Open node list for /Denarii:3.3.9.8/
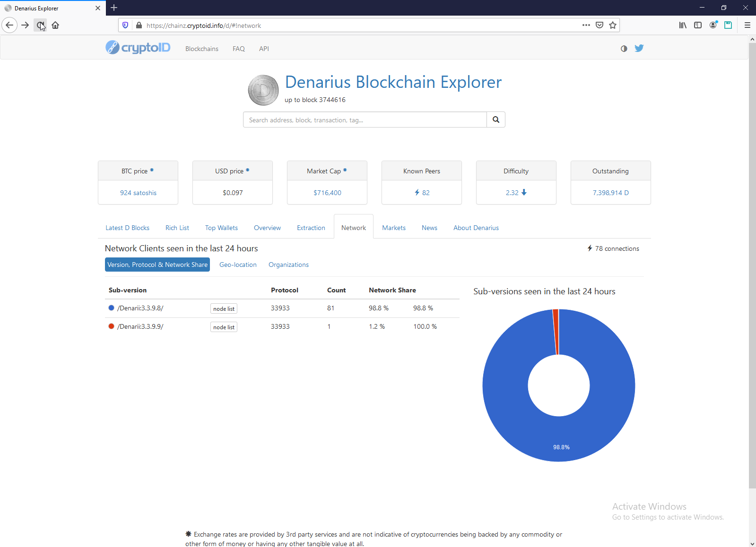Viewport: 756px width, 547px height. click(224, 308)
